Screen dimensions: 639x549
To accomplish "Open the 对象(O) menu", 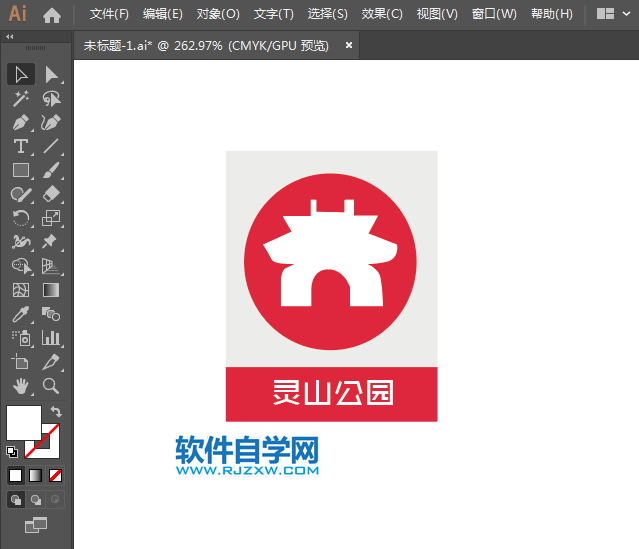I will (218, 14).
